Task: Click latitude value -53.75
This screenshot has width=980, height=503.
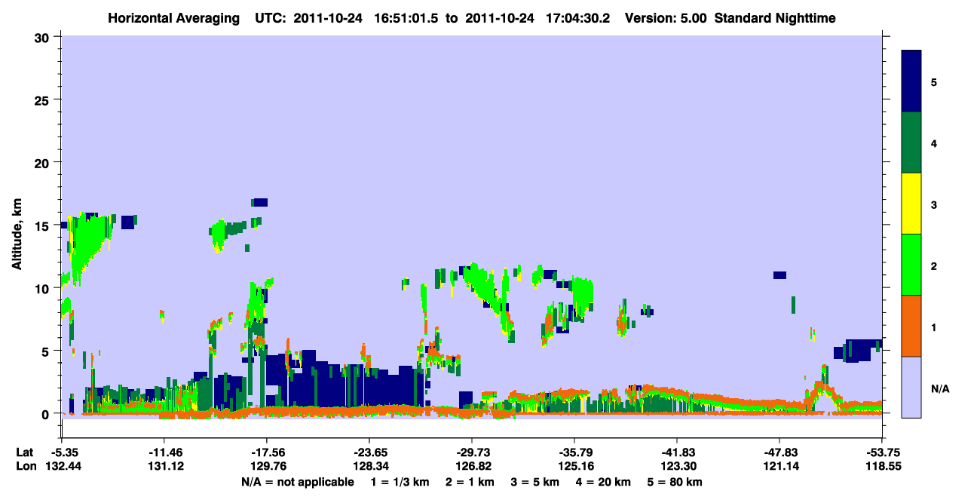Action: pyautogui.click(x=882, y=452)
